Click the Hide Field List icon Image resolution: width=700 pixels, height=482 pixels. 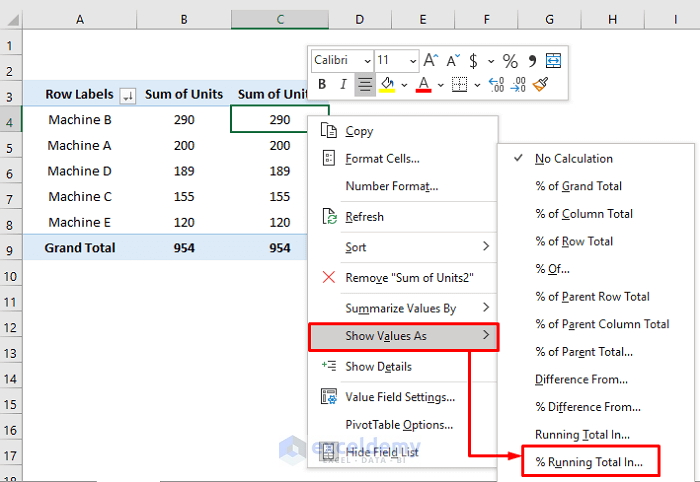pos(329,452)
